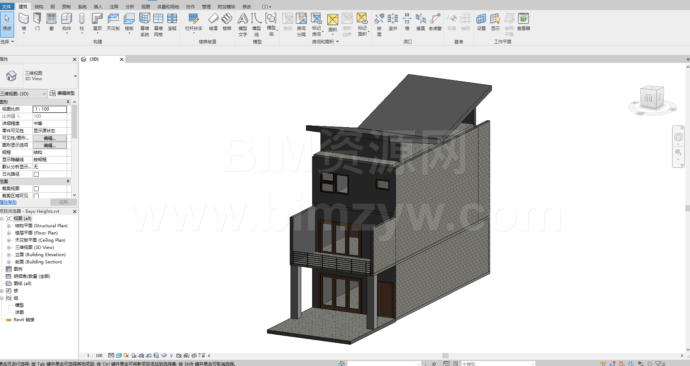The image size is (690, 366).
Task: Enable the Crop View (裁剪视图) checkbox
Action: [36, 188]
